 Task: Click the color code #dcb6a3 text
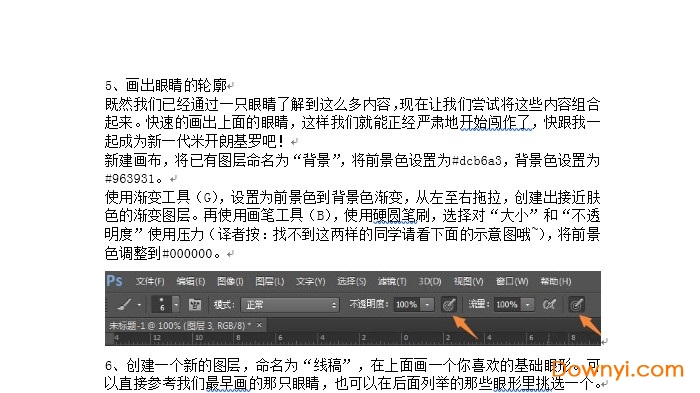tap(477, 160)
